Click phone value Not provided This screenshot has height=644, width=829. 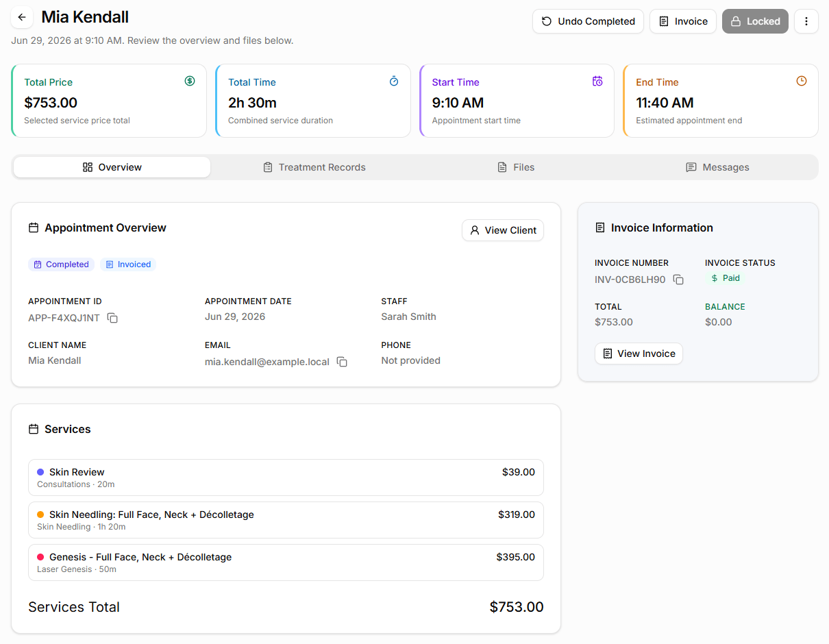[410, 360]
